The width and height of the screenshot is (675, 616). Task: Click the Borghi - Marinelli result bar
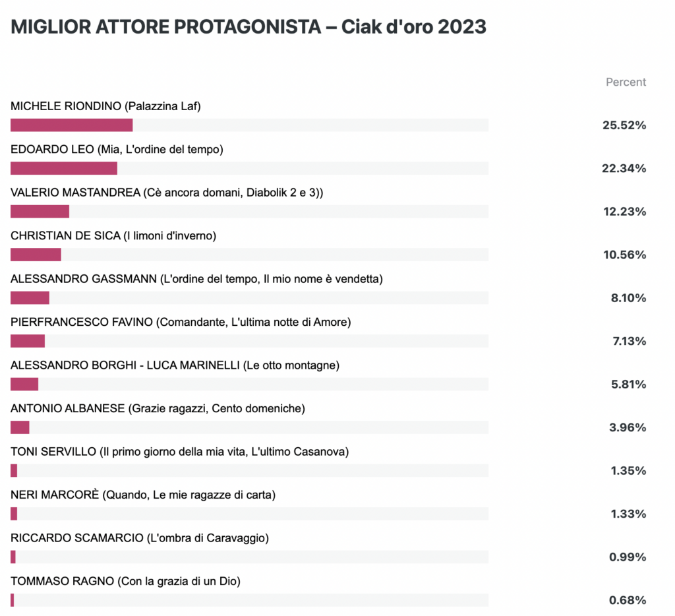pos(249,385)
